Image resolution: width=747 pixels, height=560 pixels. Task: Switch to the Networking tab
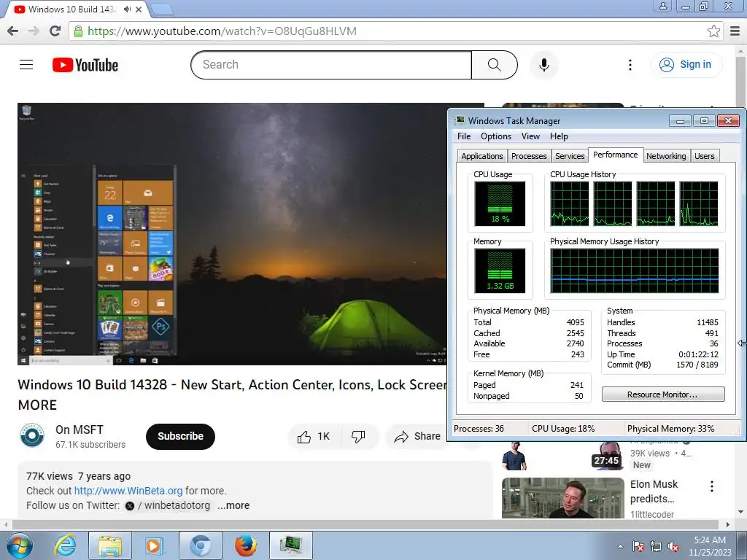tap(666, 156)
